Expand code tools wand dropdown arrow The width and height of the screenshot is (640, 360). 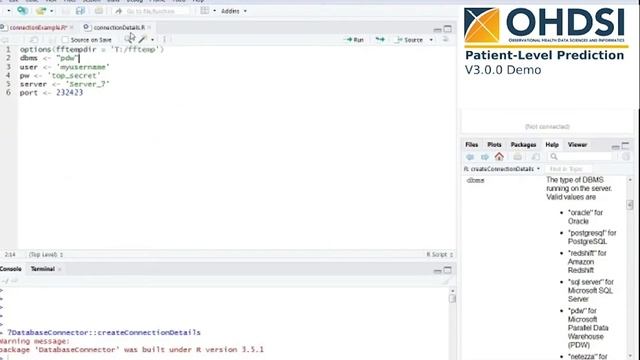tap(153, 40)
